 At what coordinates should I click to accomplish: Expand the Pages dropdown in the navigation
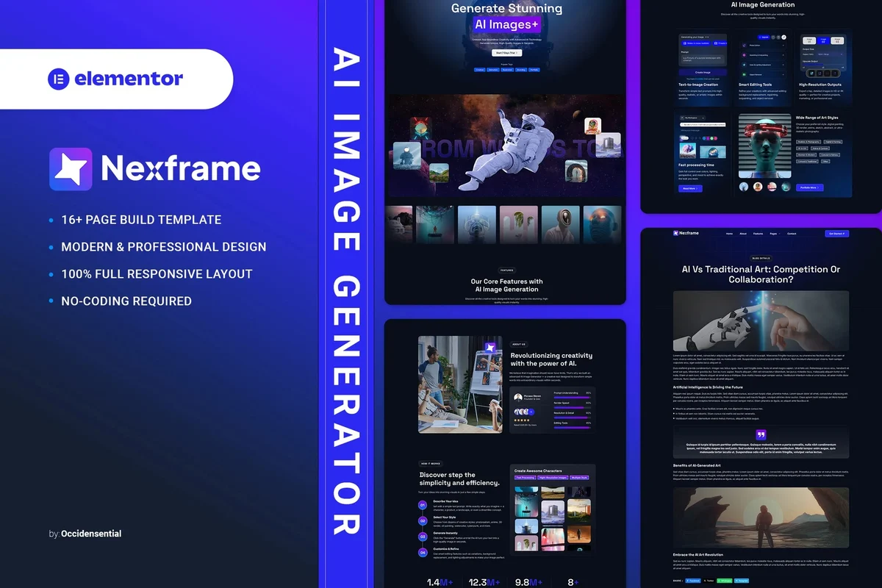tap(775, 234)
